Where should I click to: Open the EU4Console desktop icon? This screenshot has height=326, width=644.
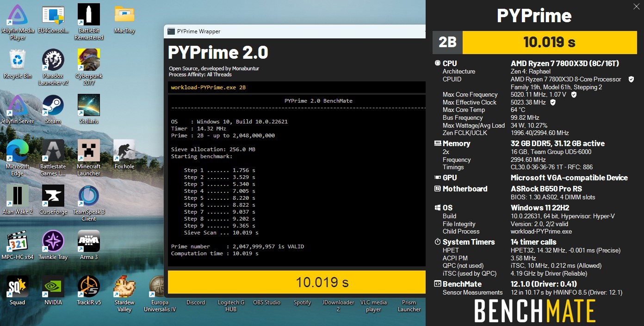pos(53,19)
